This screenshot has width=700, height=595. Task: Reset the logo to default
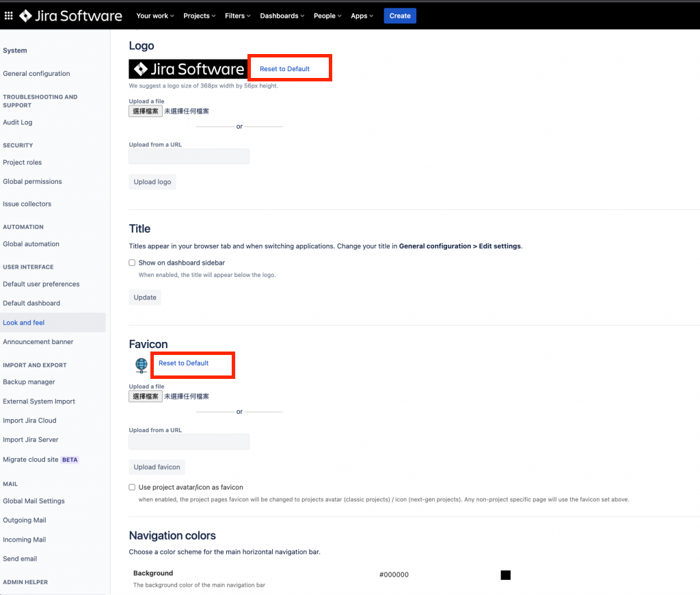click(284, 69)
